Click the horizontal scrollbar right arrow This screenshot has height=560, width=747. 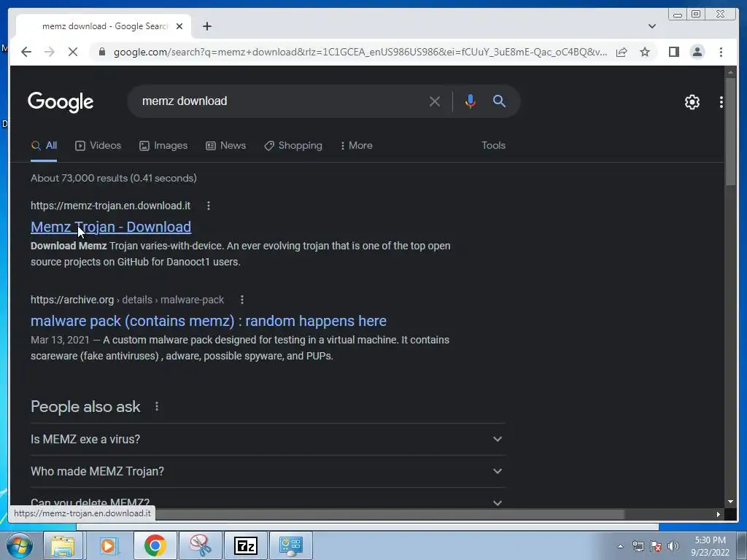tap(718, 514)
